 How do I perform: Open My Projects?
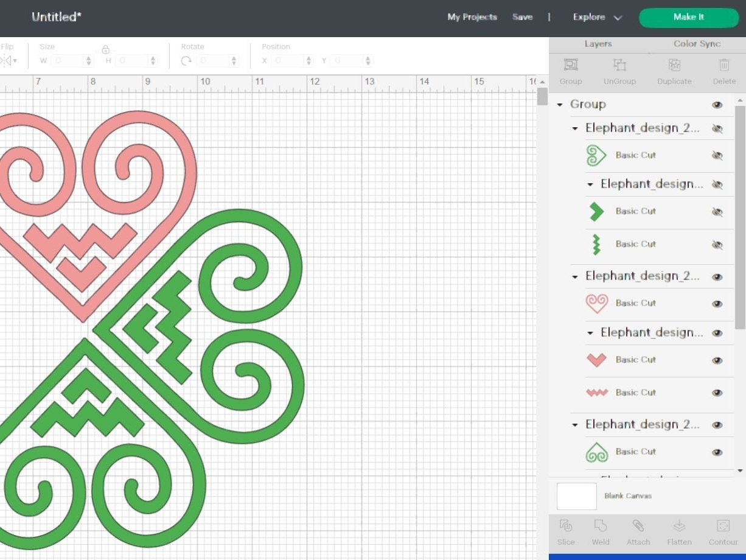click(x=472, y=17)
